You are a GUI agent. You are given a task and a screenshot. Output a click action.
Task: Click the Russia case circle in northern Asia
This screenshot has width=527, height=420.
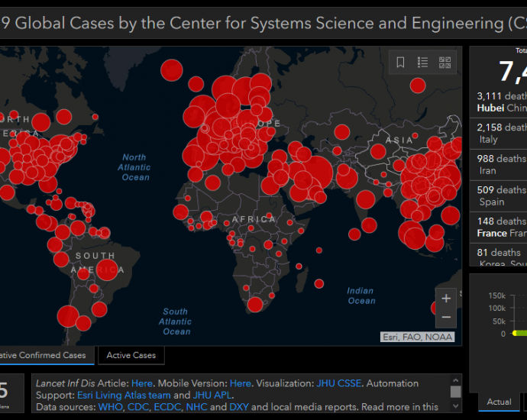point(418,86)
